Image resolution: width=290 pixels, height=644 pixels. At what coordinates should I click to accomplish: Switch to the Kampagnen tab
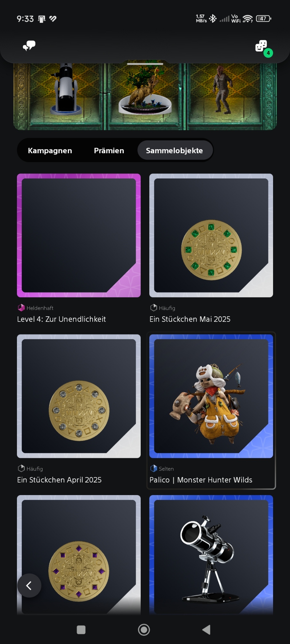click(x=50, y=150)
